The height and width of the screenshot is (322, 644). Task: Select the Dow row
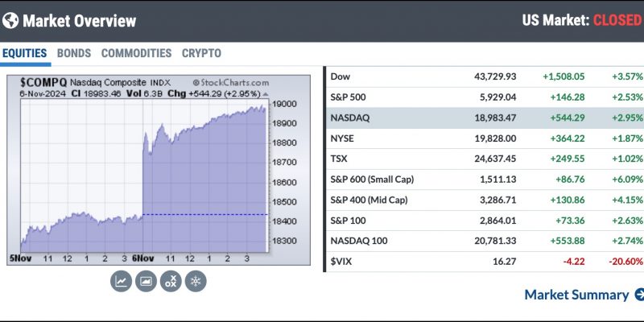[485, 76]
